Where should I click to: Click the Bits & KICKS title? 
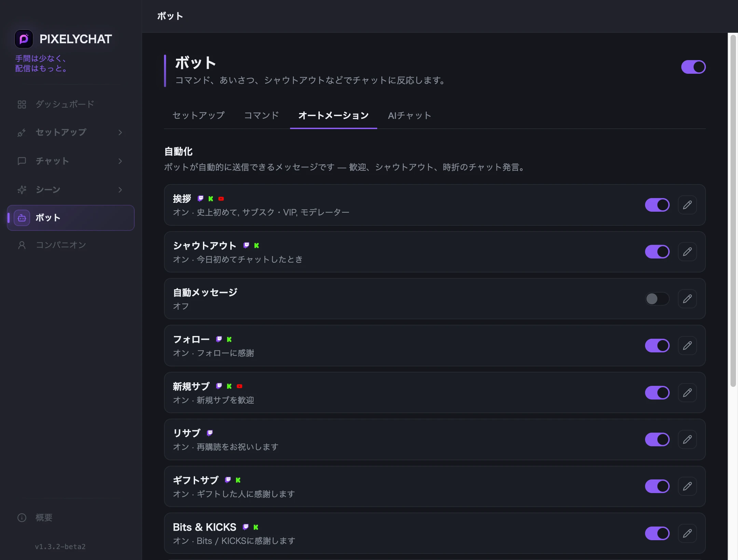coord(204,527)
